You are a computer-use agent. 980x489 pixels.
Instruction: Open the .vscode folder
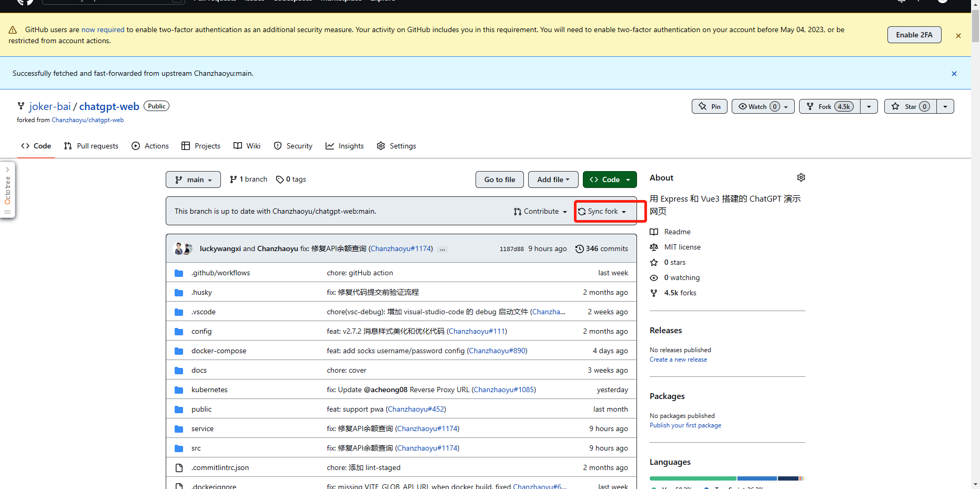click(204, 312)
